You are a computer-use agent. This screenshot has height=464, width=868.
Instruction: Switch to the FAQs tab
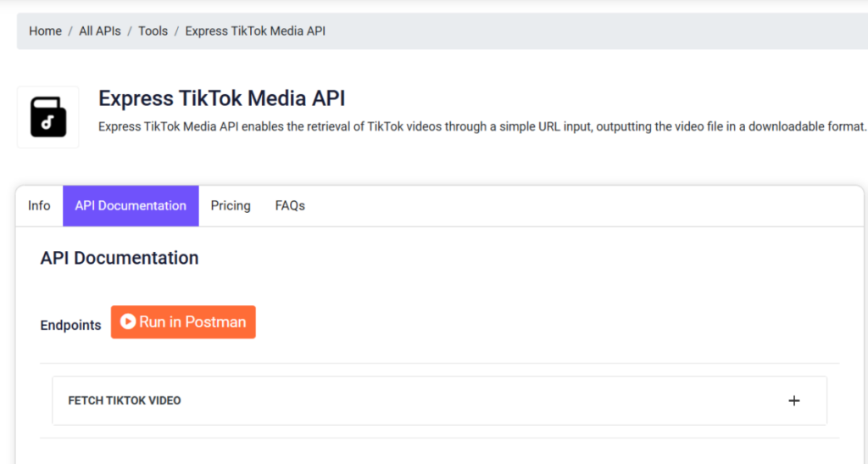click(x=290, y=205)
